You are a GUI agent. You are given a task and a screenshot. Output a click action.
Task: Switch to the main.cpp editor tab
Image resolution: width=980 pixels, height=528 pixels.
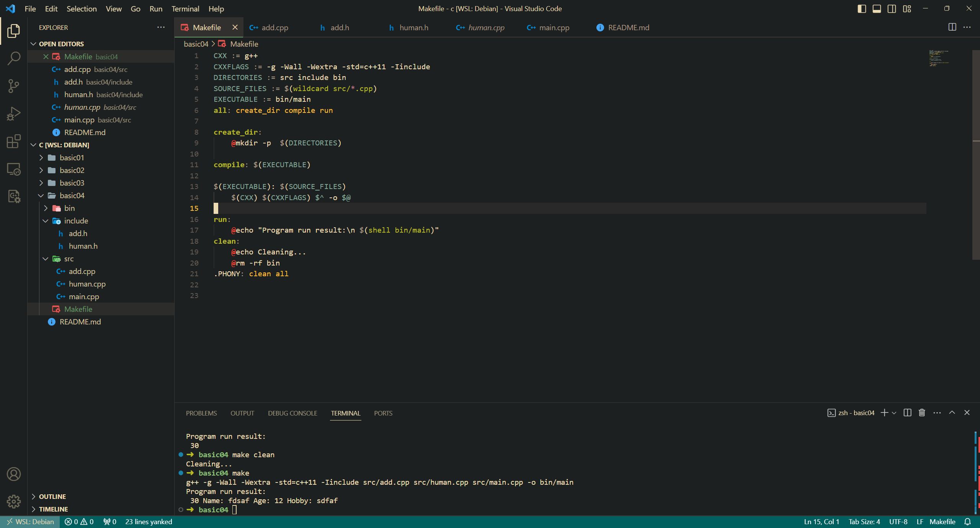click(554, 28)
